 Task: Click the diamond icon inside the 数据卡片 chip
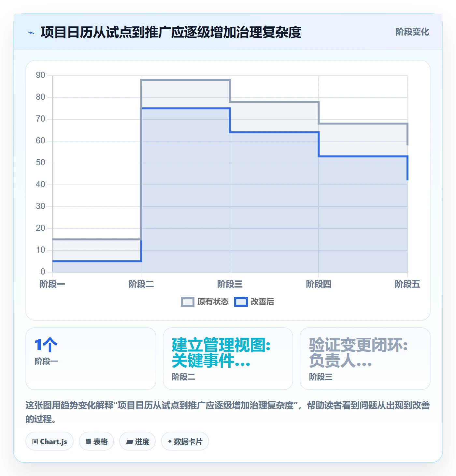(170, 441)
